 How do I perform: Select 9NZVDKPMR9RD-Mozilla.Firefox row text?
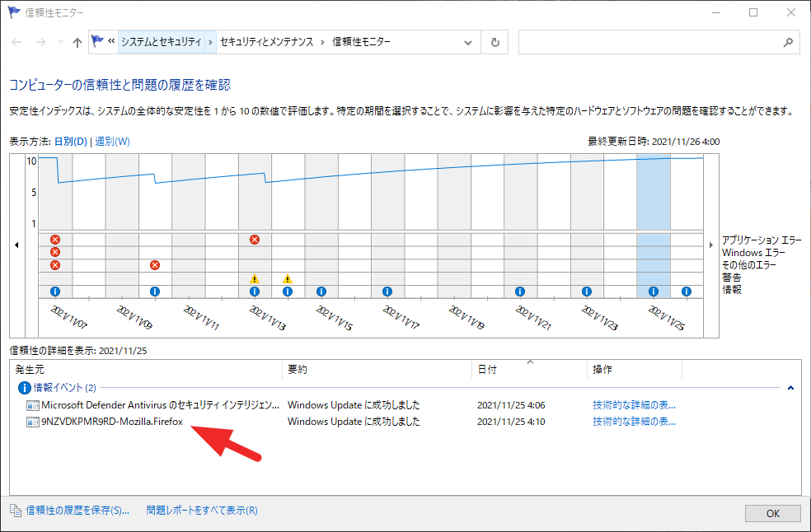(112, 422)
